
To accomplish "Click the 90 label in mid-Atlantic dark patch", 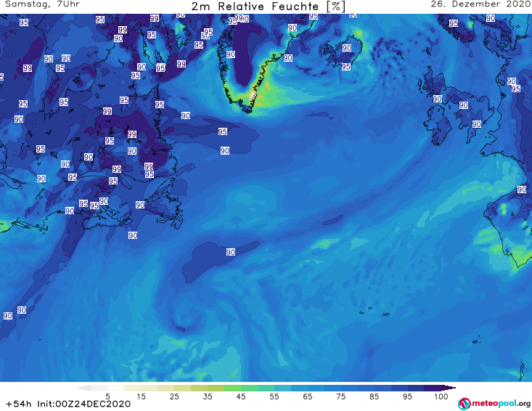I will (231, 252).
